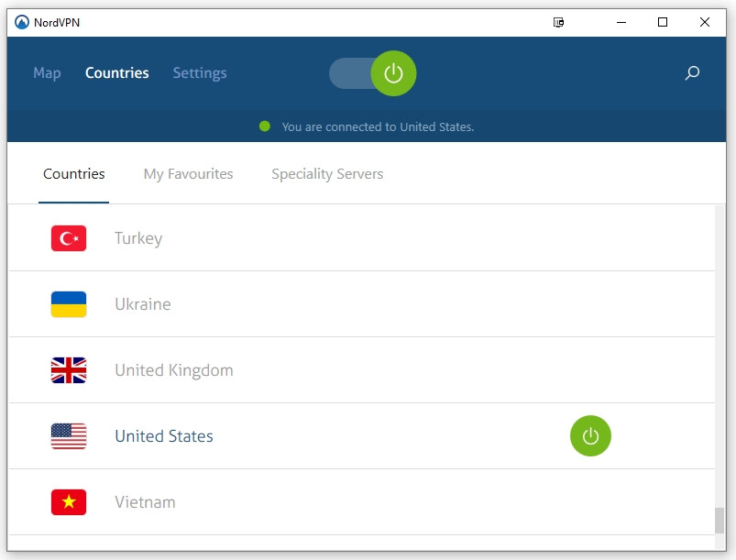The height and width of the screenshot is (560, 736).
Task: Click the United Kingdom flag icon
Action: pos(69,370)
